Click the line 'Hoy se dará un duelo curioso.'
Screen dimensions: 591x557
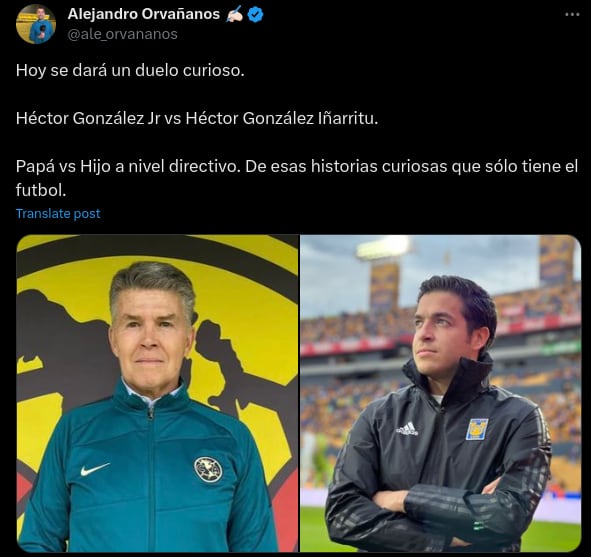[130, 70]
